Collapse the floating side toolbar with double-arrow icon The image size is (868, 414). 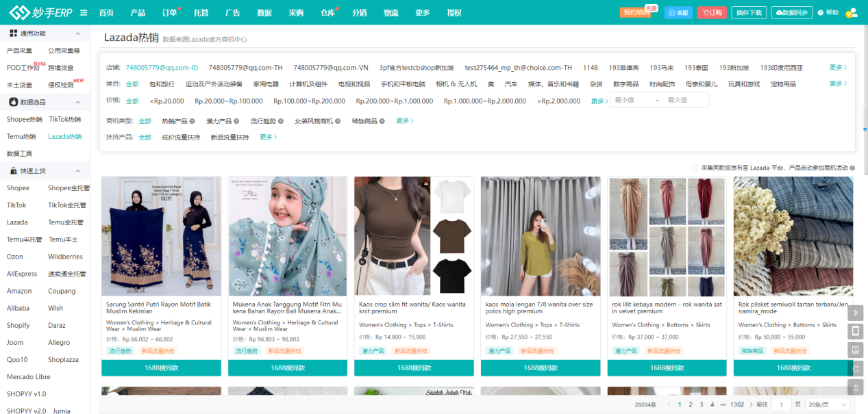pyautogui.click(x=856, y=313)
